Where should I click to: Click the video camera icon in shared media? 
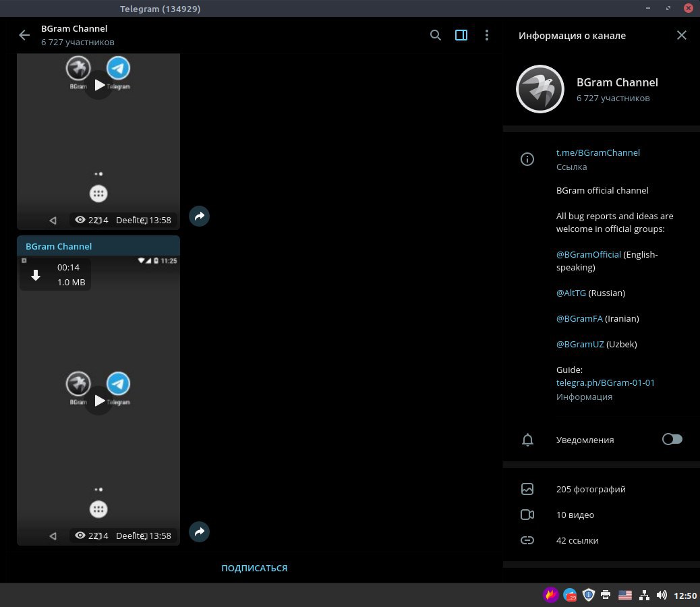(527, 515)
